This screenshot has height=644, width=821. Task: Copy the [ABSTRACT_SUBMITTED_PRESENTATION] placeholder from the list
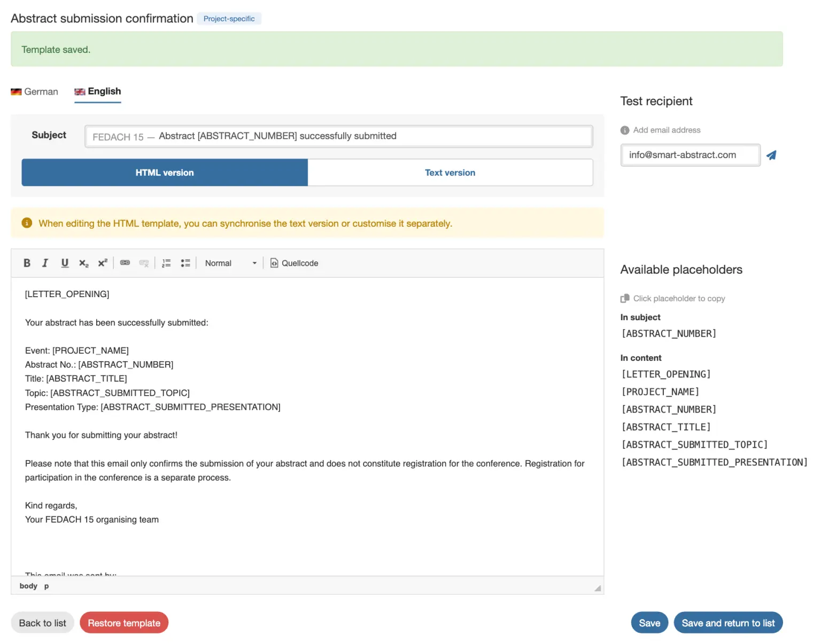[x=714, y=462]
